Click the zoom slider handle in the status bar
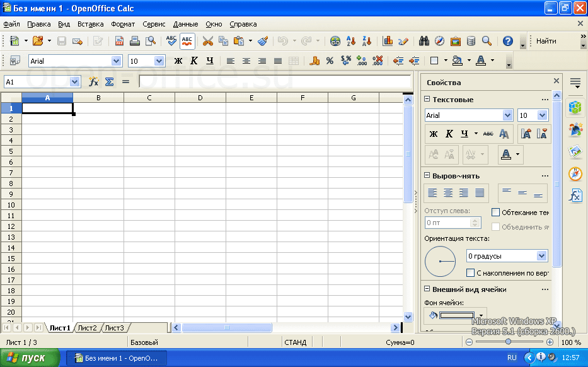588x367 pixels. pos(508,342)
